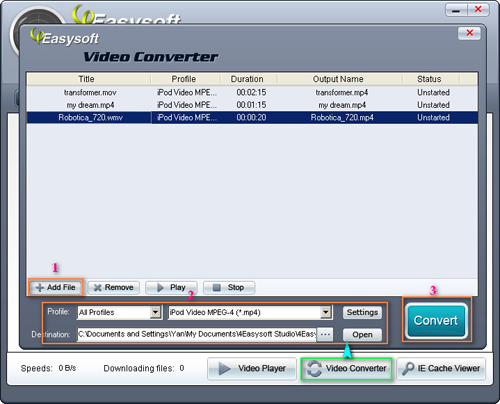Sort by Profile column header
Screen dimensions: 500x404
point(185,79)
